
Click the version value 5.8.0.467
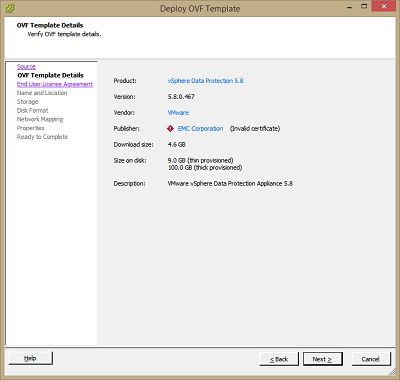(181, 97)
